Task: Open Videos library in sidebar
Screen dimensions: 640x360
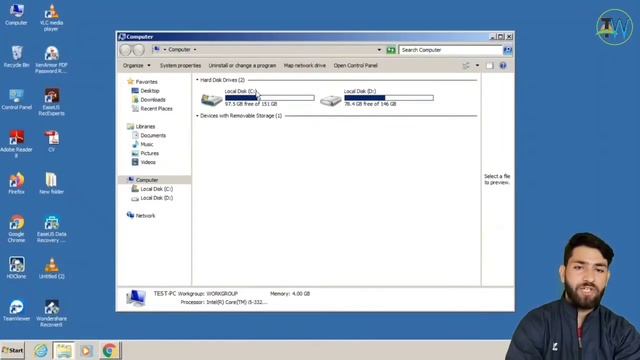Action: pyautogui.click(x=144, y=162)
